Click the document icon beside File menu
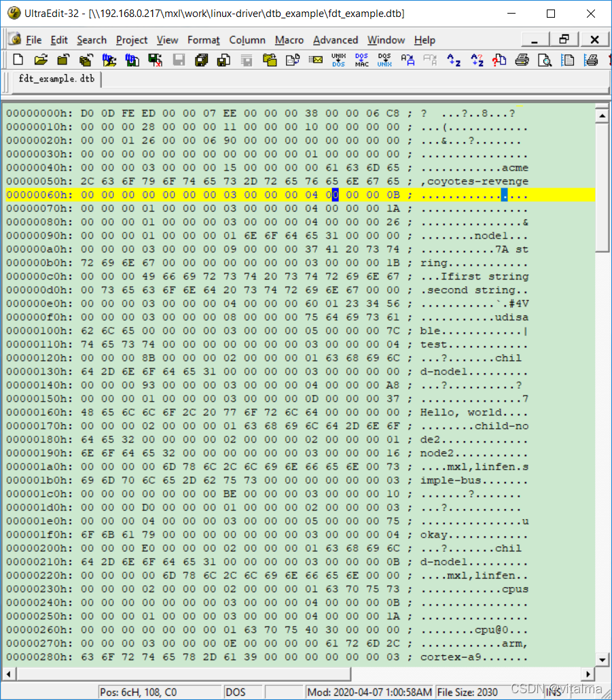Screen dimensions: 612x700 15,39
